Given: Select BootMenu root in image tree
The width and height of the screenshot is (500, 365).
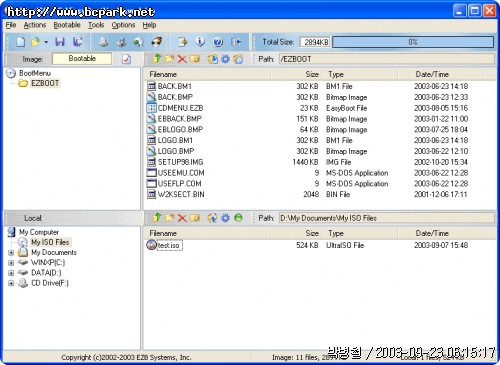Looking at the screenshot, I should point(35,73).
